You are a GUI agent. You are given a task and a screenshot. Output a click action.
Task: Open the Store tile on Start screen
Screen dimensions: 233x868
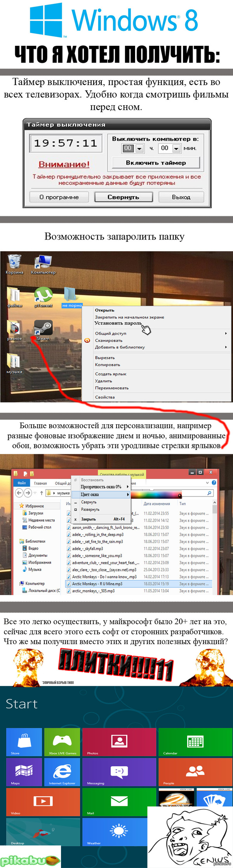[x=24, y=742]
